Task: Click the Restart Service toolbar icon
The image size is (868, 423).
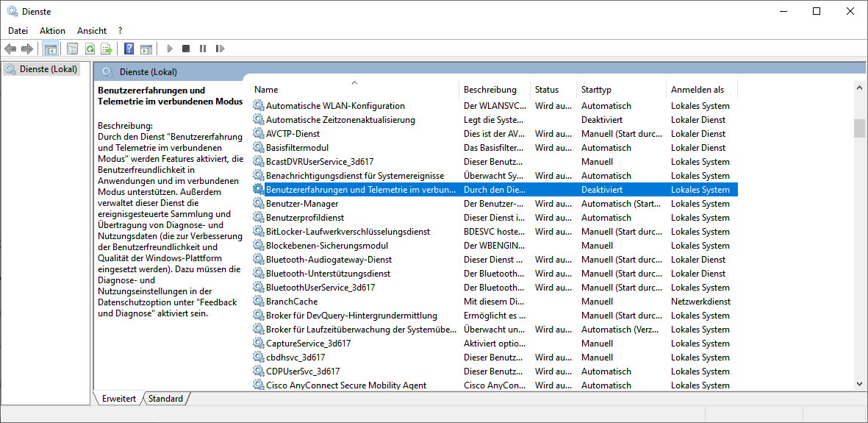Action: tap(220, 49)
